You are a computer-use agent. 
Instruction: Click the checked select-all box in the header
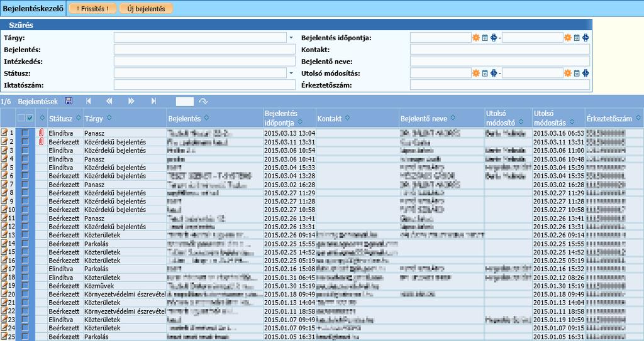point(30,118)
